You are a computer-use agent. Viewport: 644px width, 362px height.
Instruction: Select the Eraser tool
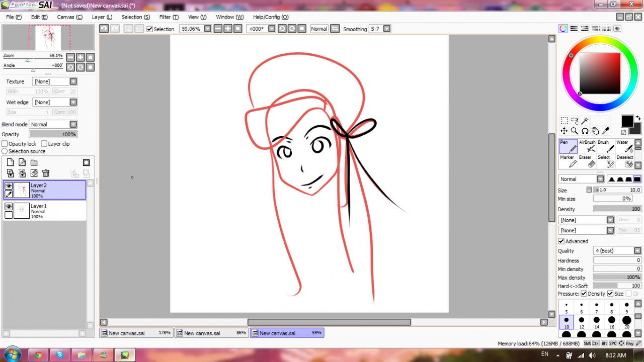click(x=587, y=161)
